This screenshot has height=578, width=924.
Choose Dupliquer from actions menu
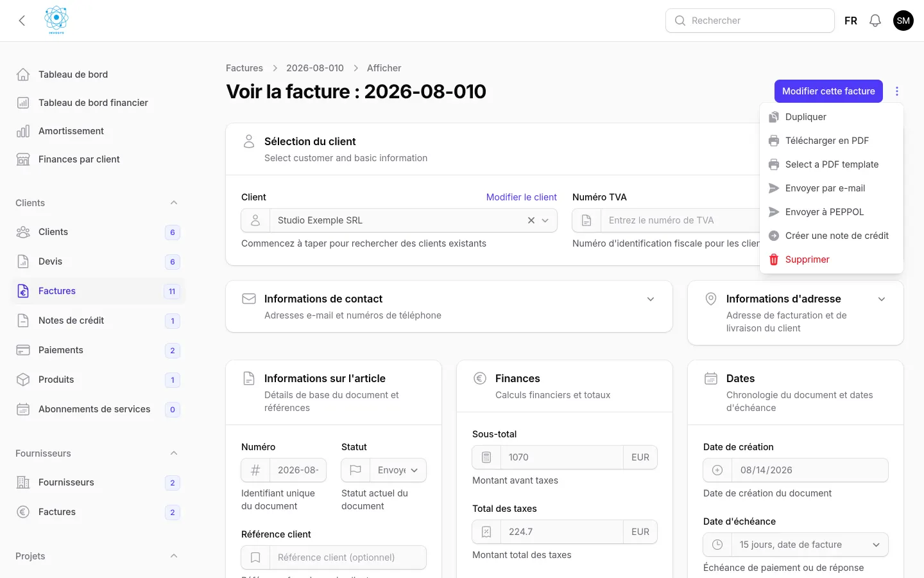coord(832,117)
